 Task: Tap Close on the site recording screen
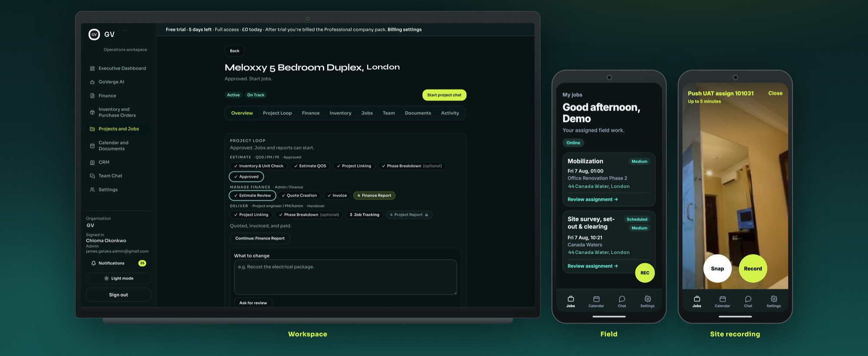[x=775, y=93]
